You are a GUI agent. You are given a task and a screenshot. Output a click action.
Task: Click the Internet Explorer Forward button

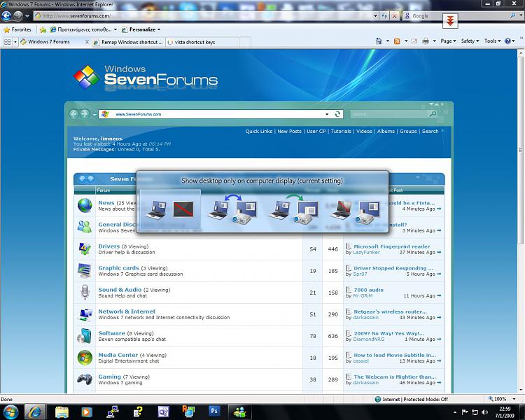(18, 15)
